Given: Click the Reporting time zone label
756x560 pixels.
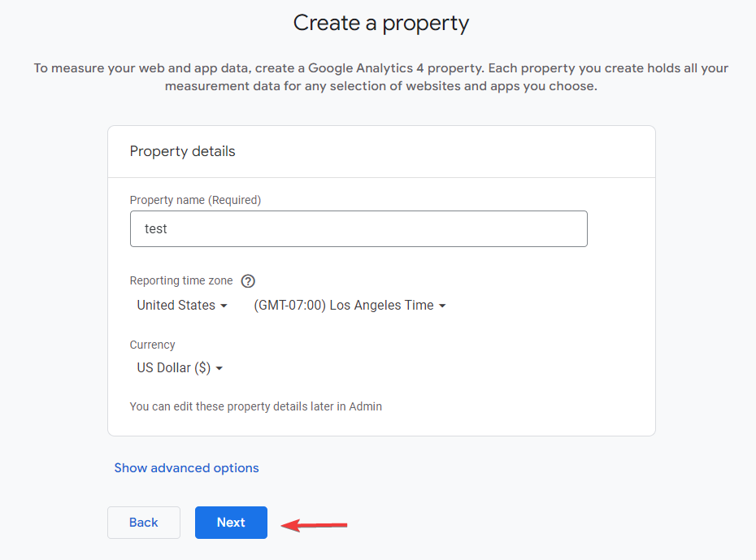Looking at the screenshot, I should 180,280.
